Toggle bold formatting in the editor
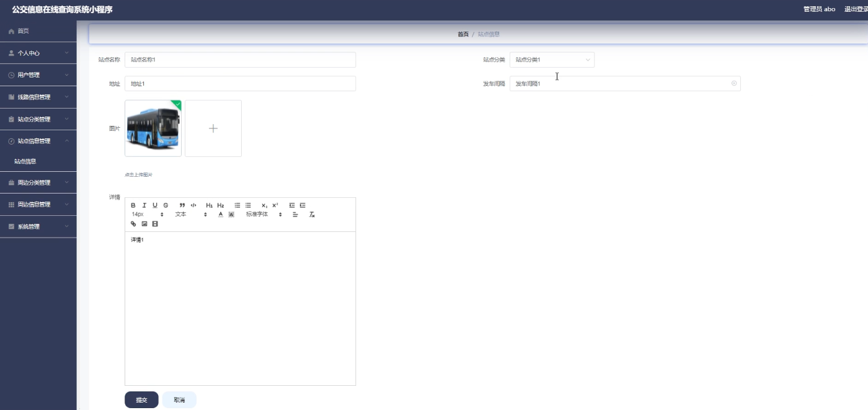This screenshot has height=410, width=868. (133, 205)
